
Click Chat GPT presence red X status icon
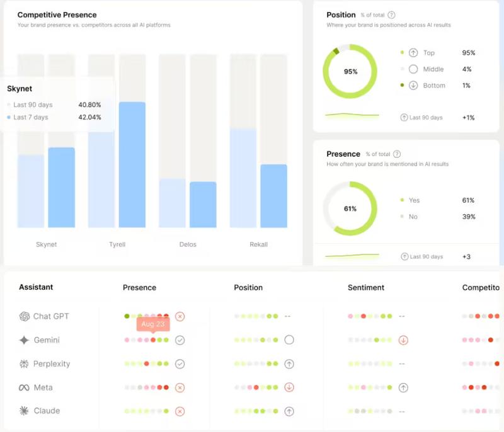click(x=180, y=316)
